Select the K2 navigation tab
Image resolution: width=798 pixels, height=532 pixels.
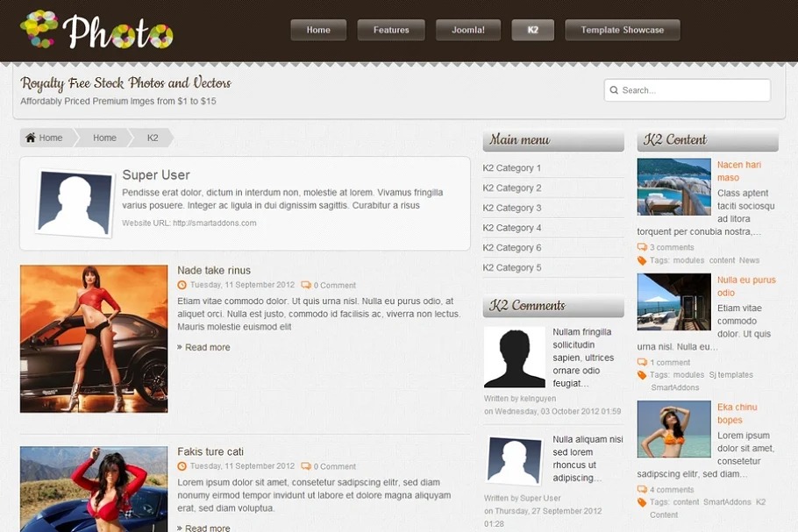532,30
